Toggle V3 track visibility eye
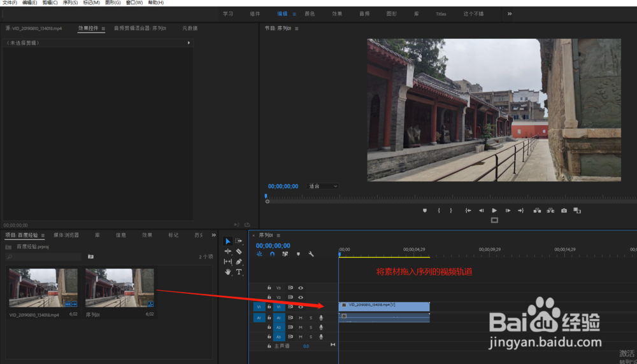Image resolution: width=637 pixels, height=364 pixels. coord(301,288)
